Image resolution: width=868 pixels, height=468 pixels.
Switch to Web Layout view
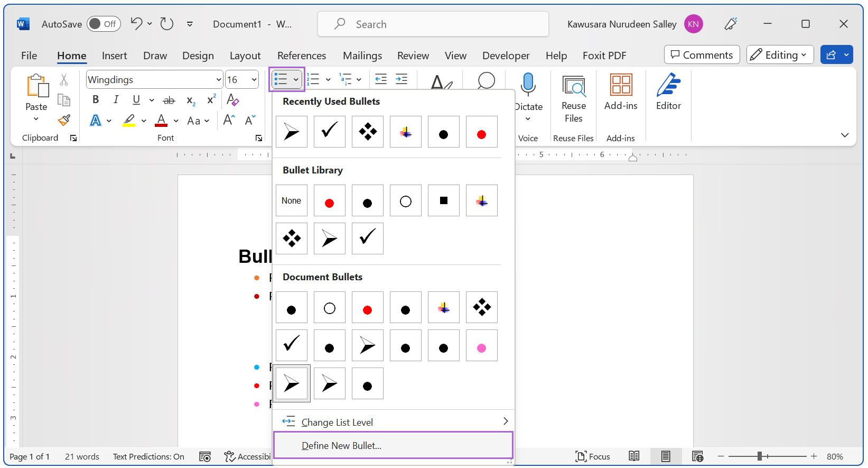[697, 456]
